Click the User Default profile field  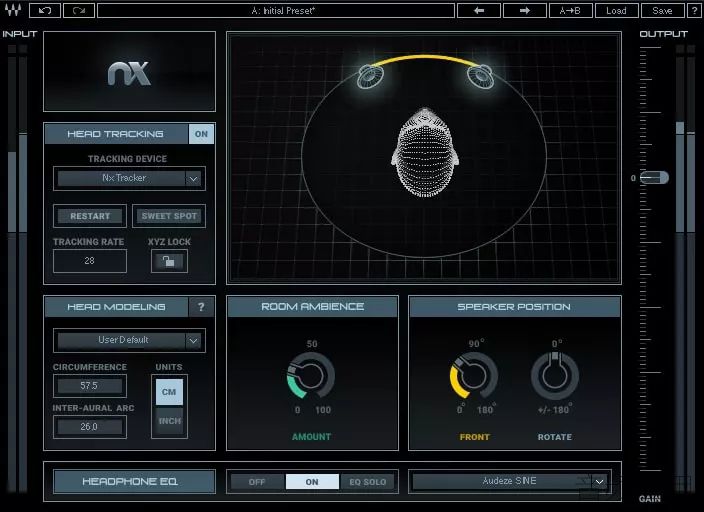point(121,340)
